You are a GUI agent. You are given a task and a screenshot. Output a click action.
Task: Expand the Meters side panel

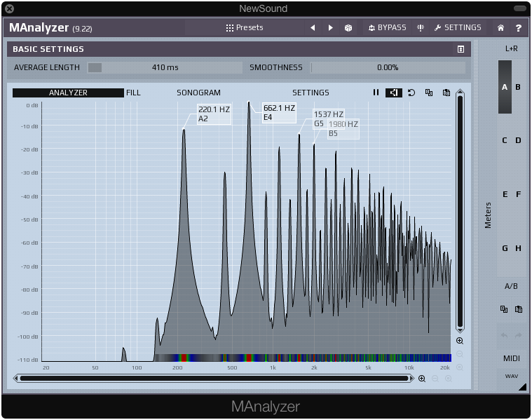pyautogui.click(x=488, y=215)
